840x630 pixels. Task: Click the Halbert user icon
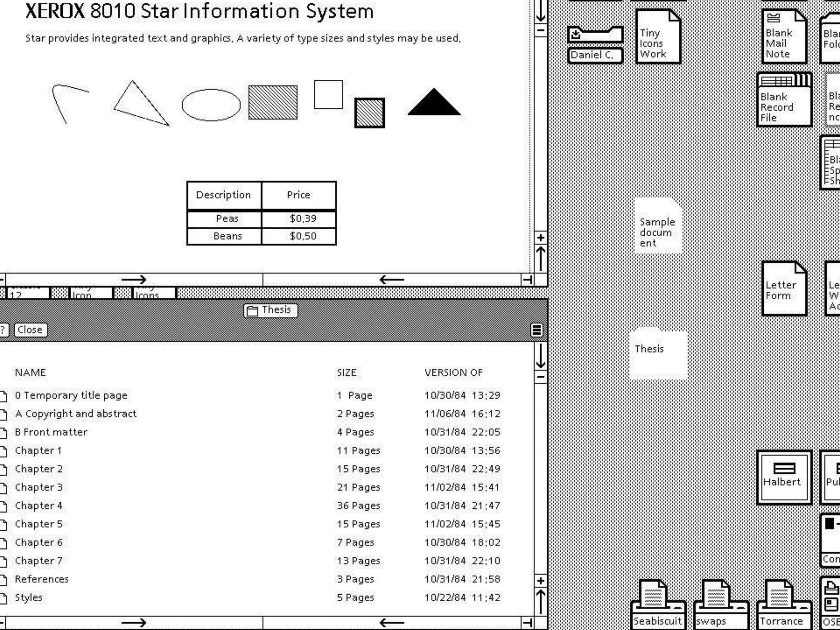(x=784, y=477)
